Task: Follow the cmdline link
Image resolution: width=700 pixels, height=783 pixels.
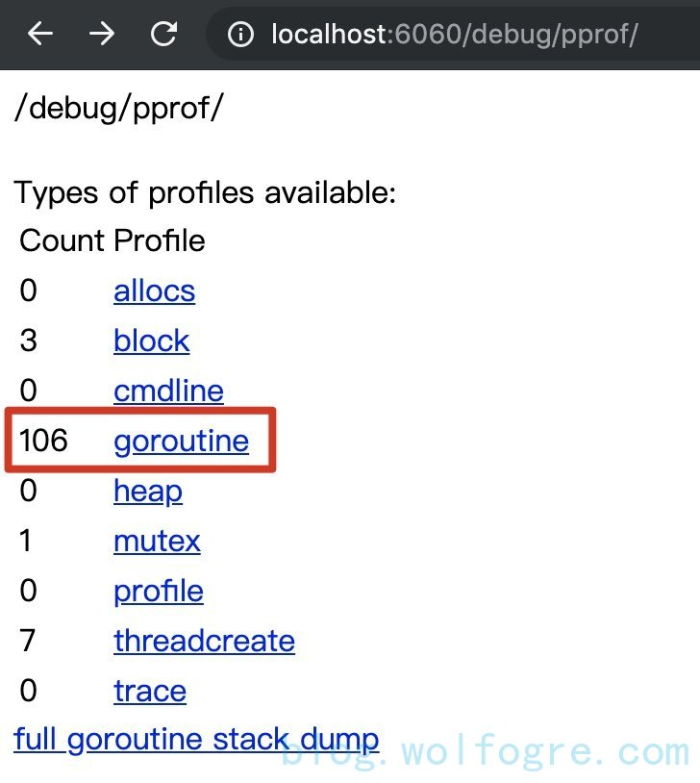Action: coord(168,391)
